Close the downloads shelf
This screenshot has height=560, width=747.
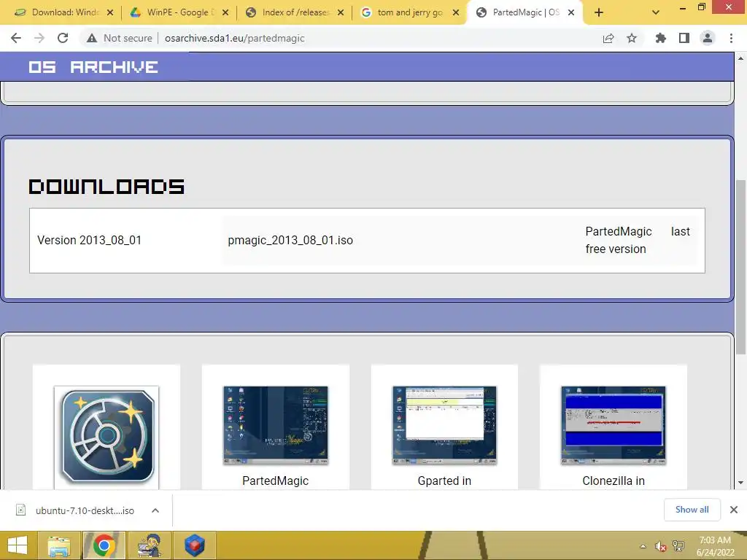(734, 510)
